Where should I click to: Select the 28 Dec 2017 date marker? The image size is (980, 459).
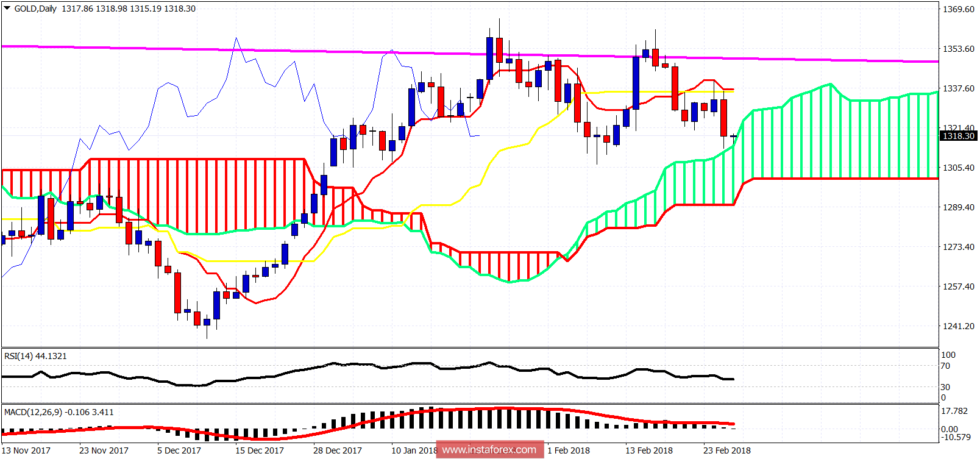(338, 450)
